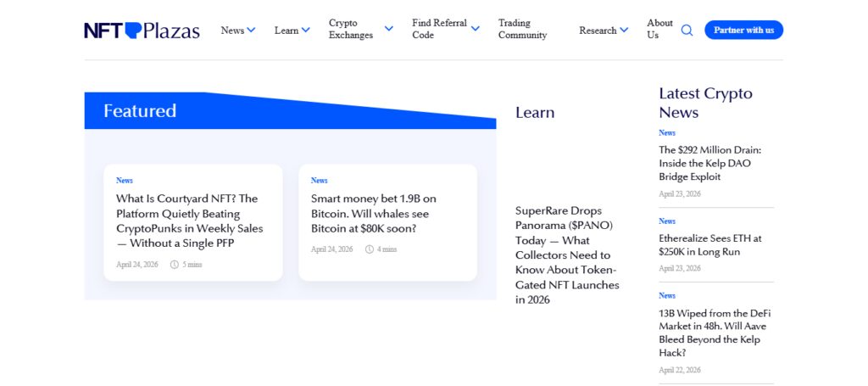The image size is (868, 386).
Task: Expand Find Referral Code chevron
Action: [x=475, y=28]
